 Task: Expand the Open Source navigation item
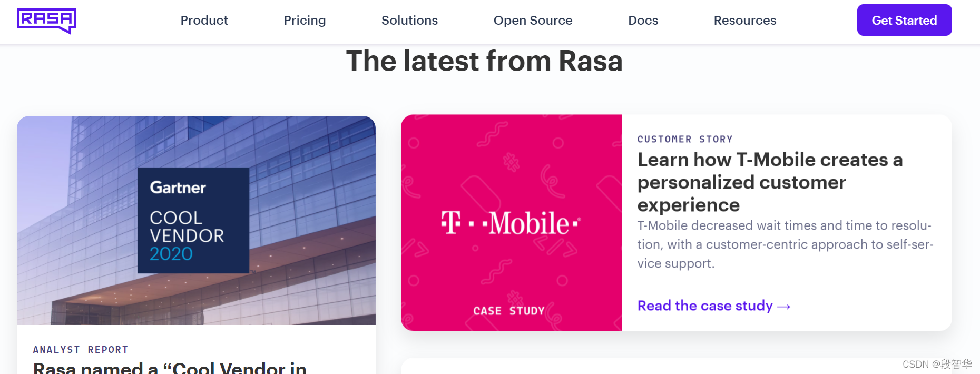(x=533, y=20)
